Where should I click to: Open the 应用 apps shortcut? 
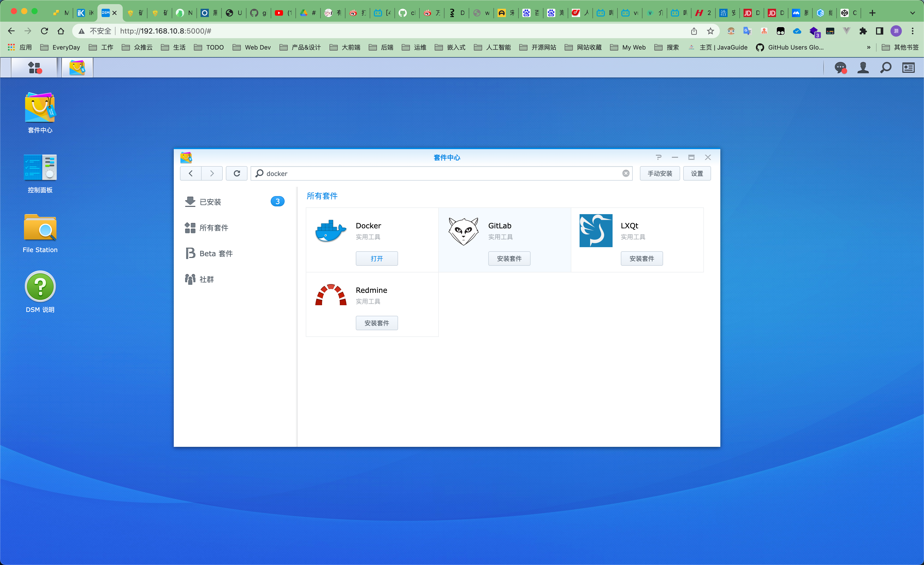(x=20, y=47)
